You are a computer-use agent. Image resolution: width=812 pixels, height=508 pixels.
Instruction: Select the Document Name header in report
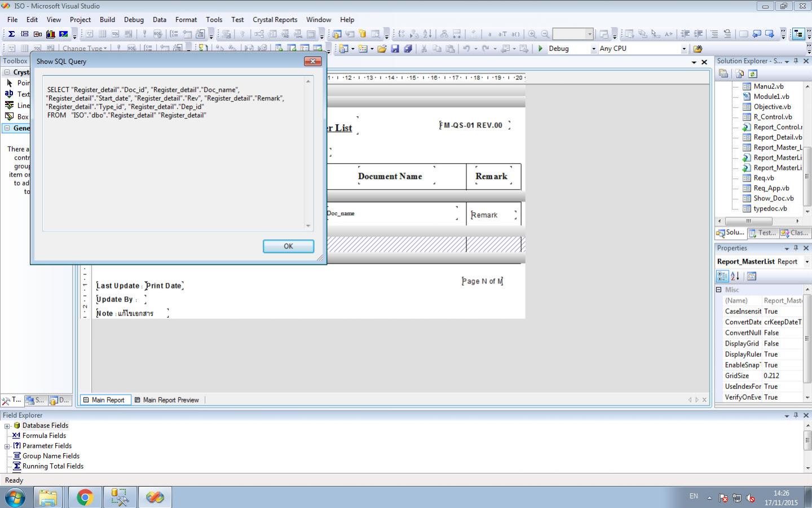click(x=390, y=176)
